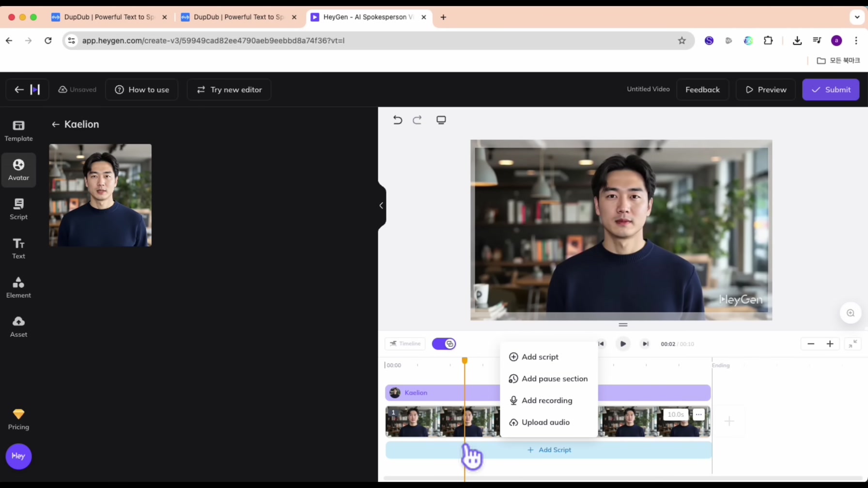Click the zoom magnifier beside the preview canvas
This screenshot has height=488, width=868.
[x=851, y=313]
